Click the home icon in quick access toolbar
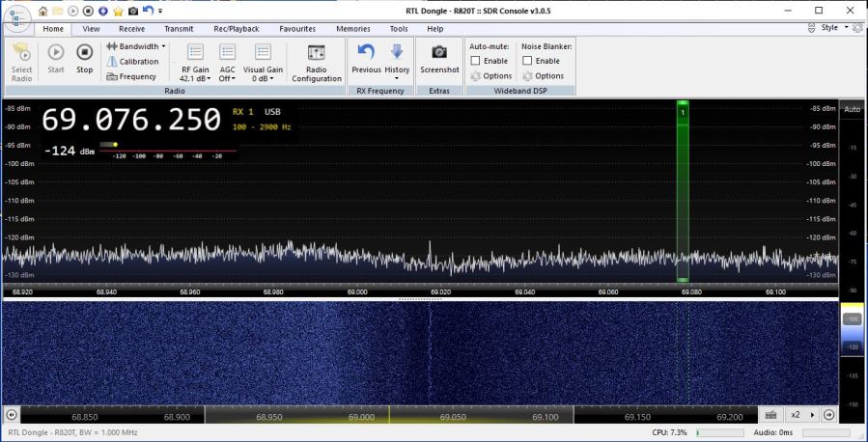The height and width of the screenshot is (442, 868). click(x=43, y=11)
